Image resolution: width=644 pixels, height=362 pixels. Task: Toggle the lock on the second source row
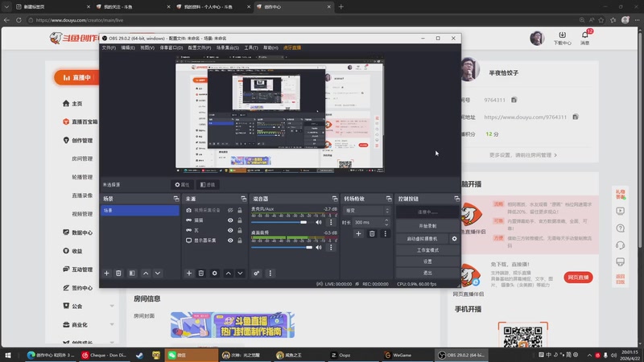240,220
